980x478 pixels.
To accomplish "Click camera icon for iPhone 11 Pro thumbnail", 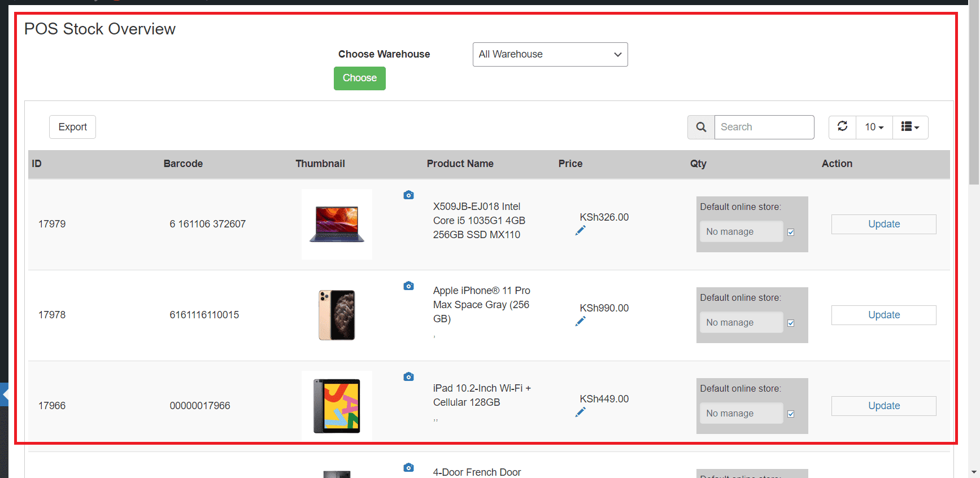I will 408,286.
